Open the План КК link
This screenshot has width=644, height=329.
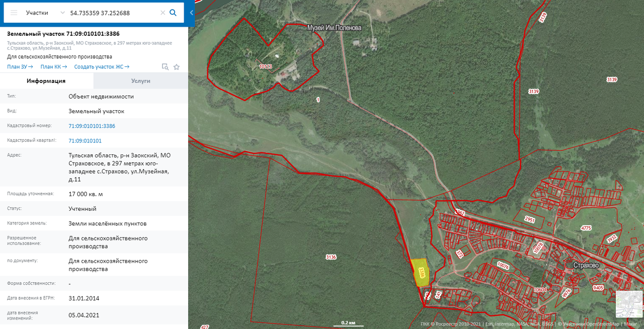(54, 66)
